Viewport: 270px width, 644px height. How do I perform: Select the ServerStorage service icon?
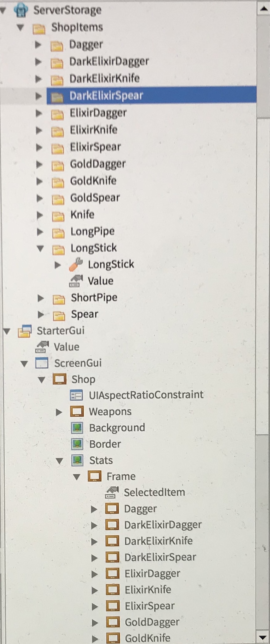click(21, 10)
